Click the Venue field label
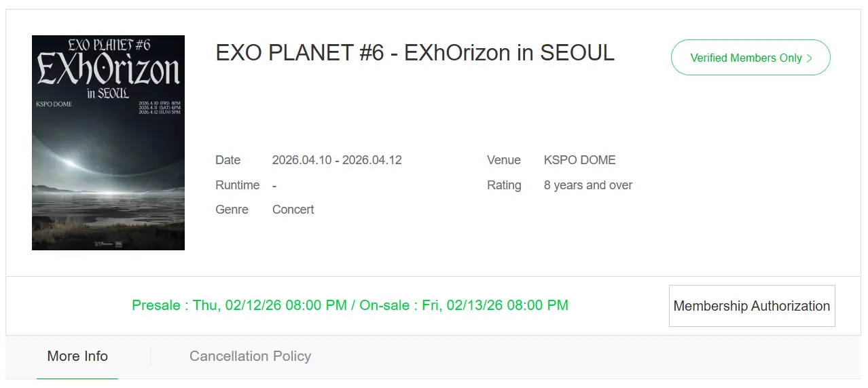 point(503,160)
